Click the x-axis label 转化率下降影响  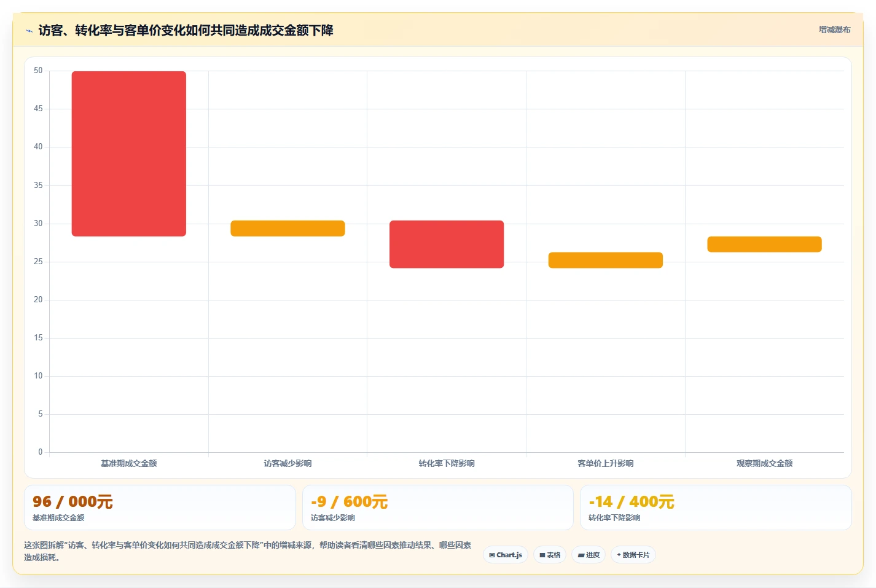click(x=447, y=463)
